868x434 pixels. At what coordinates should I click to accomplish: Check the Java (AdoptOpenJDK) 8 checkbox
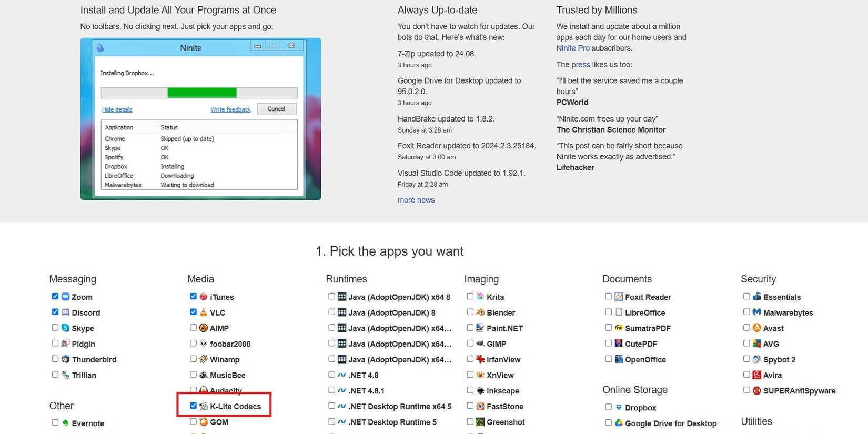tap(332, 312)
